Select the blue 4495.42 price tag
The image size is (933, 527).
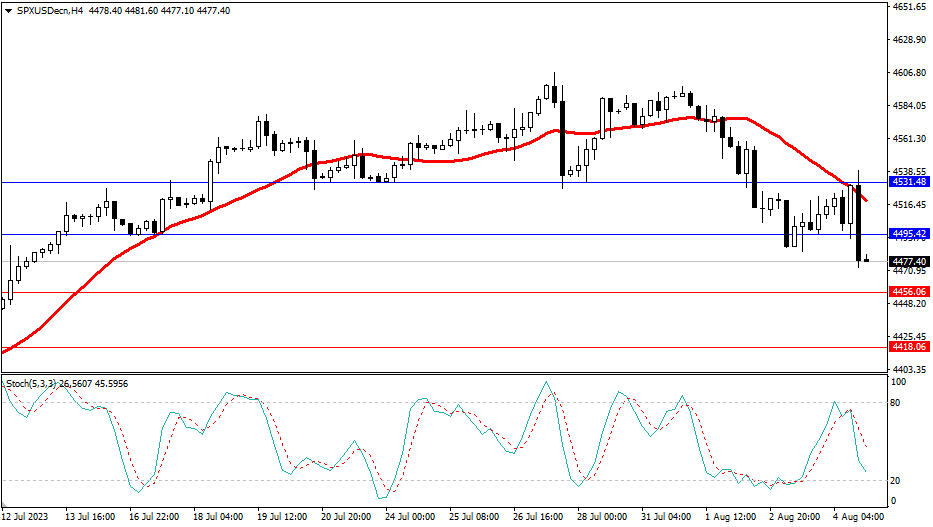[910, 234]
